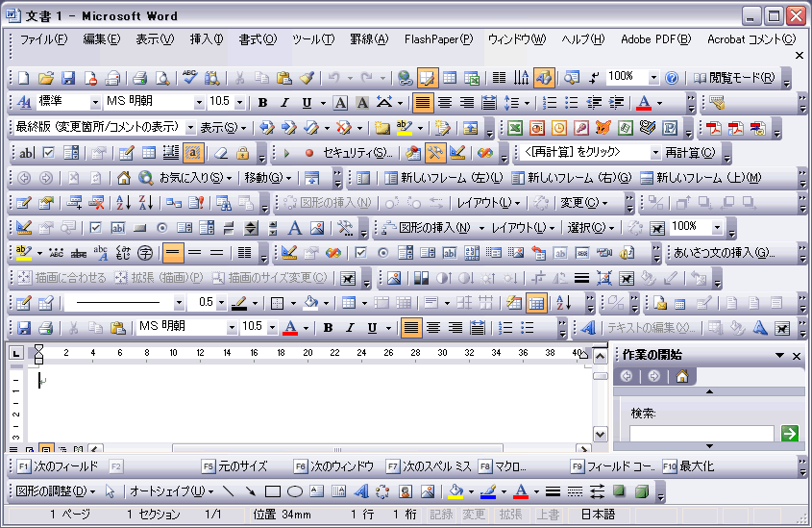This screenshot has width=812, height=528.
Task: Click the Microsoft Excel launch icon
Action: coord(515,128)
